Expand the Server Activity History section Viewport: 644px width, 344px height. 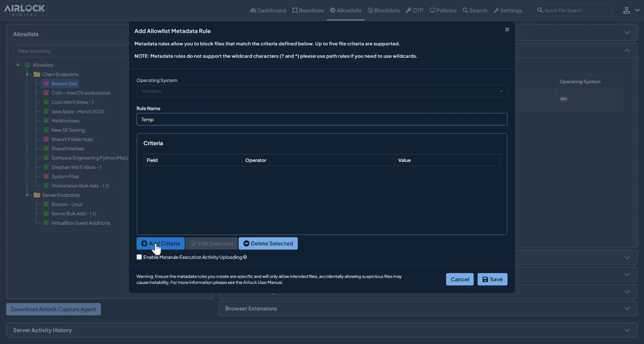pyautogui.click(x=627, y=330)
